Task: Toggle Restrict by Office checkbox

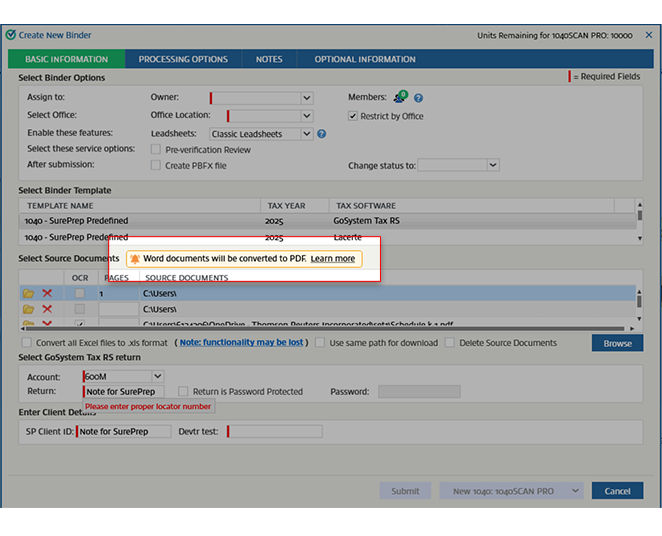Action: [x=353, y=116]
